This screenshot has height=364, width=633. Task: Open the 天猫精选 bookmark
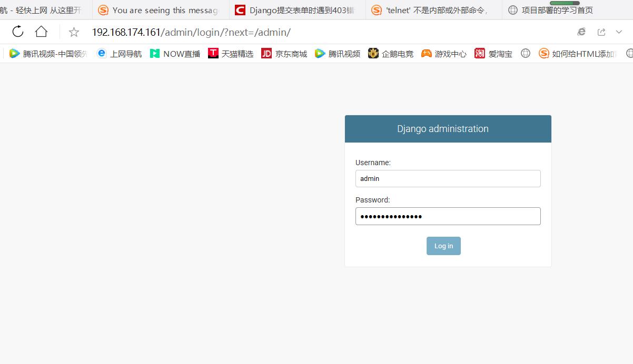(x=231, y=53)
